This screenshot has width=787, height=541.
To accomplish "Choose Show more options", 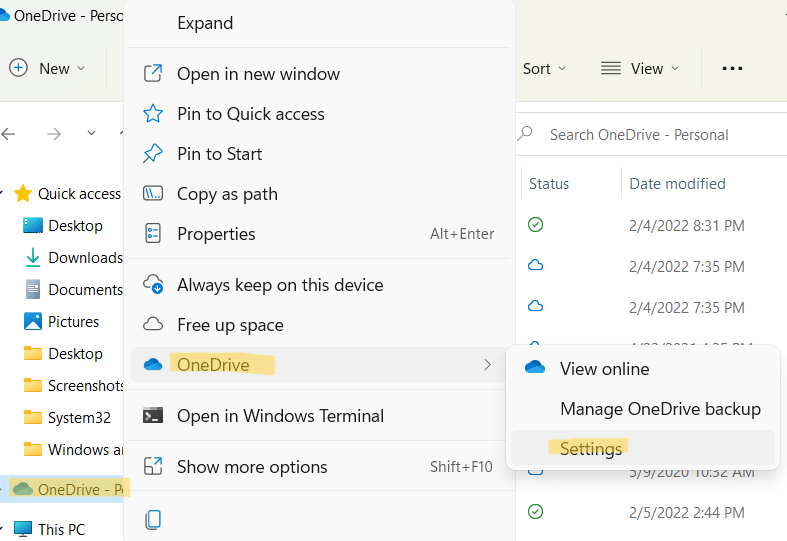I will click(x=319, y=467).
